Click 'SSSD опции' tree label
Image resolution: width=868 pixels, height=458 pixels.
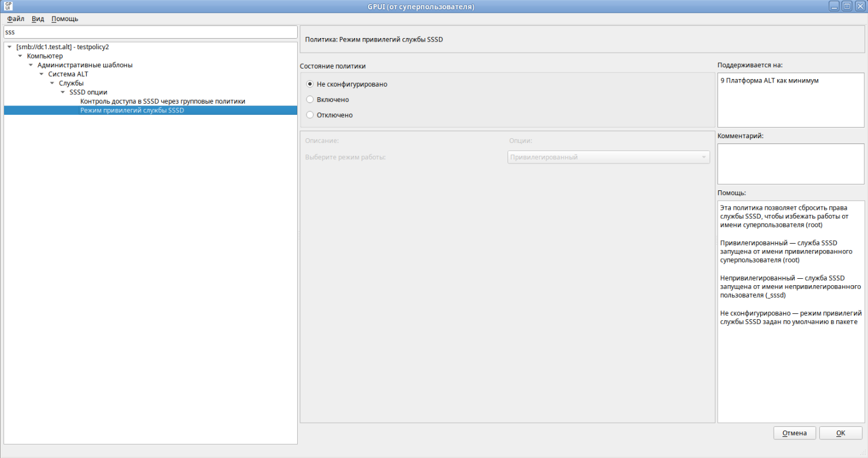(88, 92)
